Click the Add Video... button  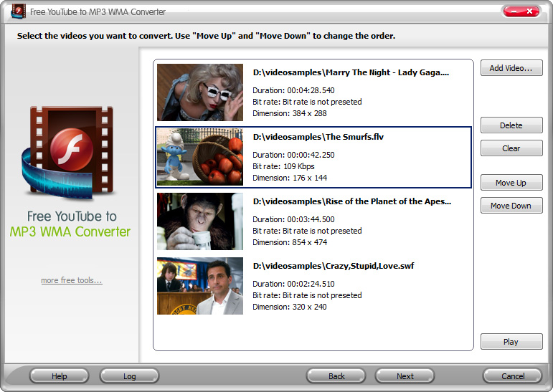click(x=511, y=67)
